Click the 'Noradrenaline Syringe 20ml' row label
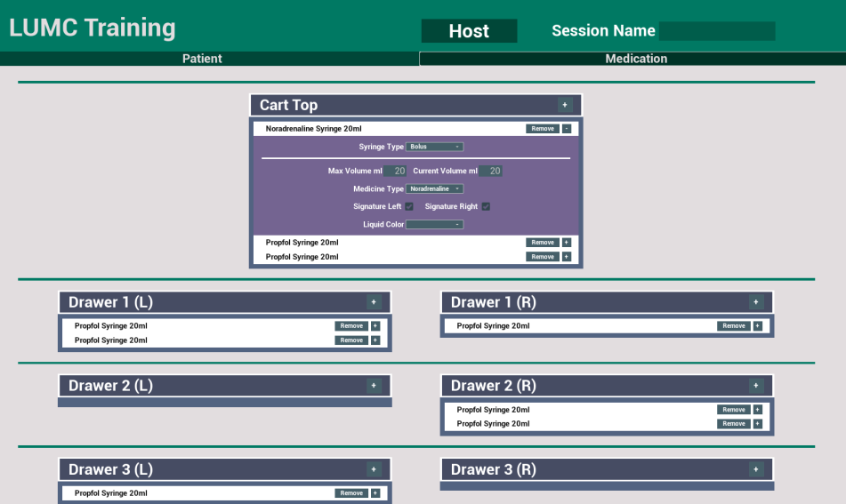Image resolution: width=846 pixels, height=504 pixels. (313, 129)
